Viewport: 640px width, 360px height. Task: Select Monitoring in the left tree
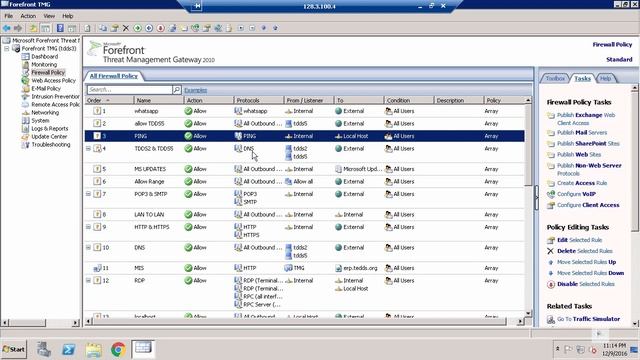[x=44, y=64]
